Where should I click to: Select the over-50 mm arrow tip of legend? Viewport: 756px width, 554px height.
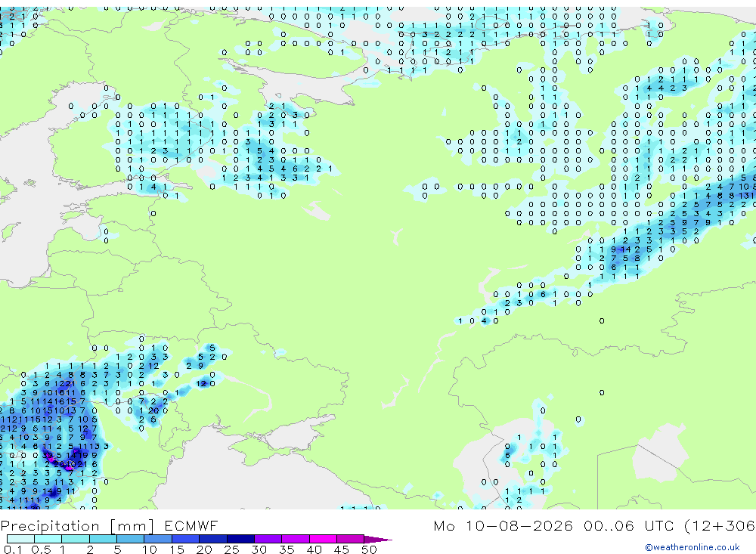pyautogui.click(x=377, y=539)
